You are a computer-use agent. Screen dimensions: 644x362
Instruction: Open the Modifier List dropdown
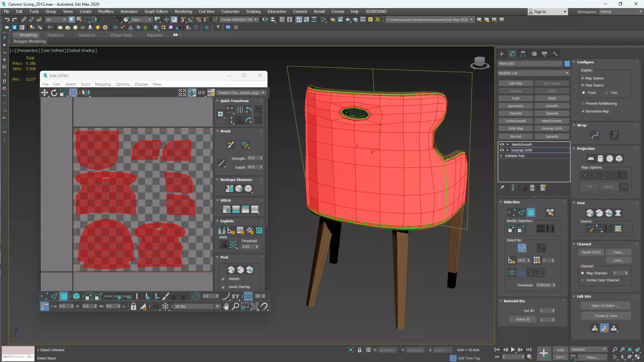tap(534, 73)
